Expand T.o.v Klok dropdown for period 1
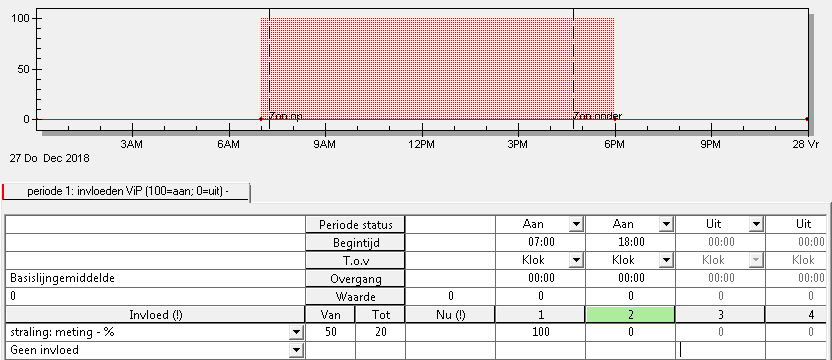This screenshot has width=832, height=360. click(576, 260)
